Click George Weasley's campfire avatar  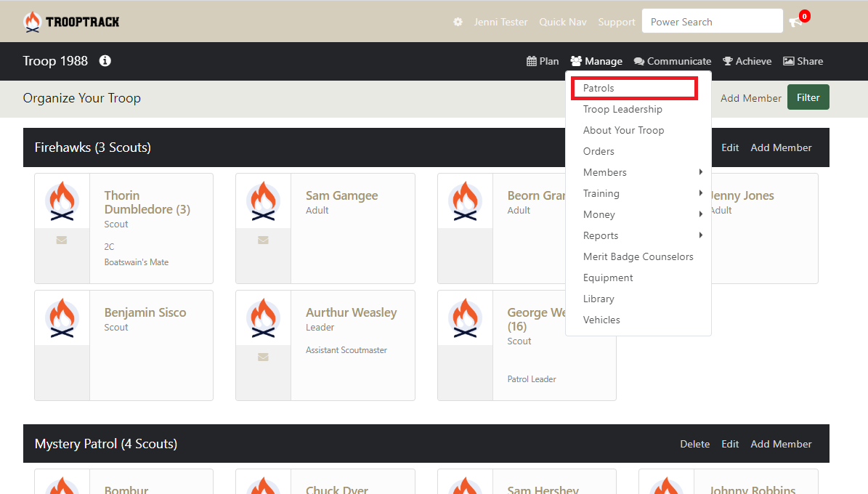coord(465,317)
